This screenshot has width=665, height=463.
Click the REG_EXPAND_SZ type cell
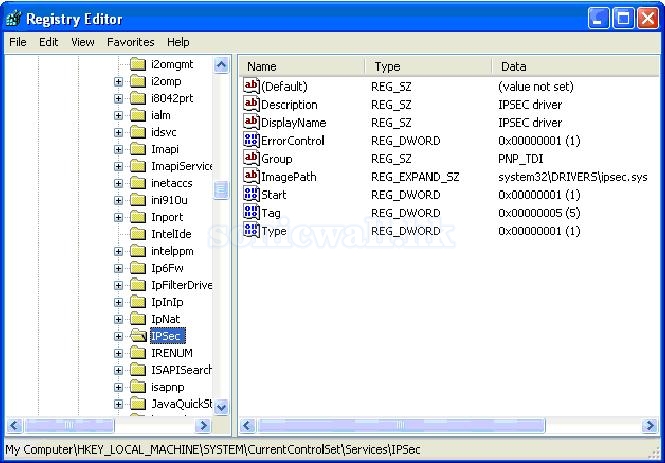pyautogui.click(x=415, y=177)
